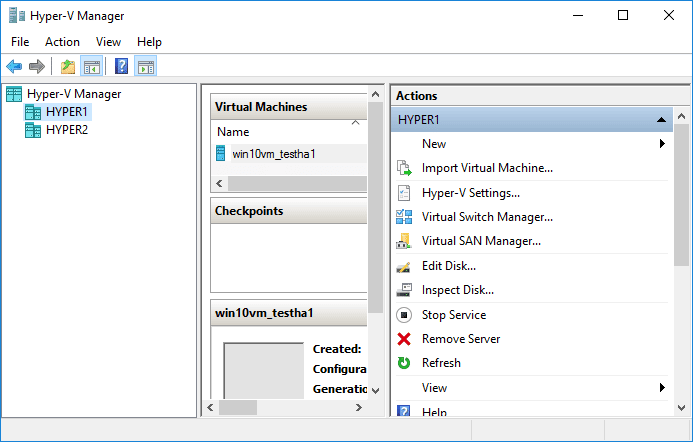Toggle the Show/Hide Action Pane toolbar icon

point(145,67)
